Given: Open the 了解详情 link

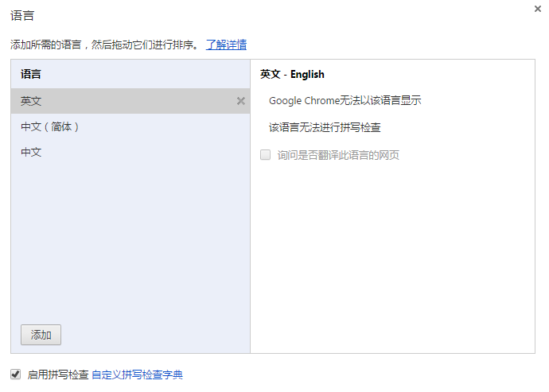Looking at the screenshot, I should click(x=226, y=45).
